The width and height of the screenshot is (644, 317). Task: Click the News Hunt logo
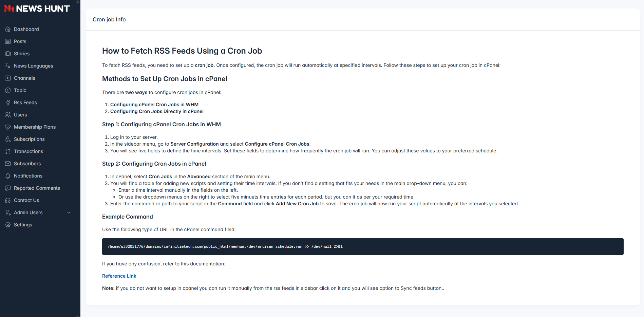(37, 9)
